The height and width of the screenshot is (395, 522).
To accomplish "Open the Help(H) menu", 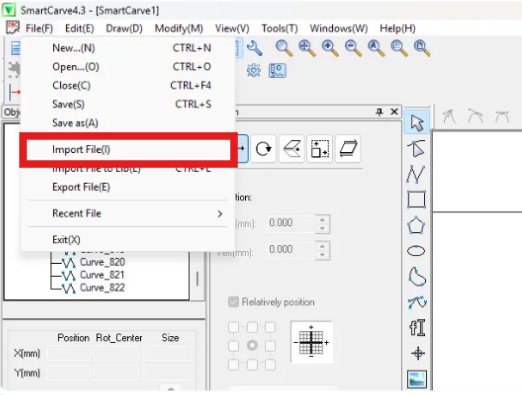I will [x=397, y=29].
